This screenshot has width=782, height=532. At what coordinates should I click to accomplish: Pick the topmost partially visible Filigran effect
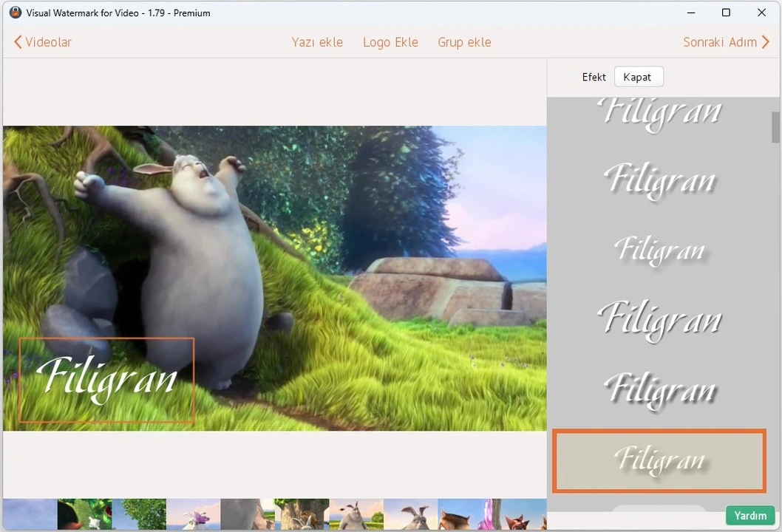(x=659, y=111)
